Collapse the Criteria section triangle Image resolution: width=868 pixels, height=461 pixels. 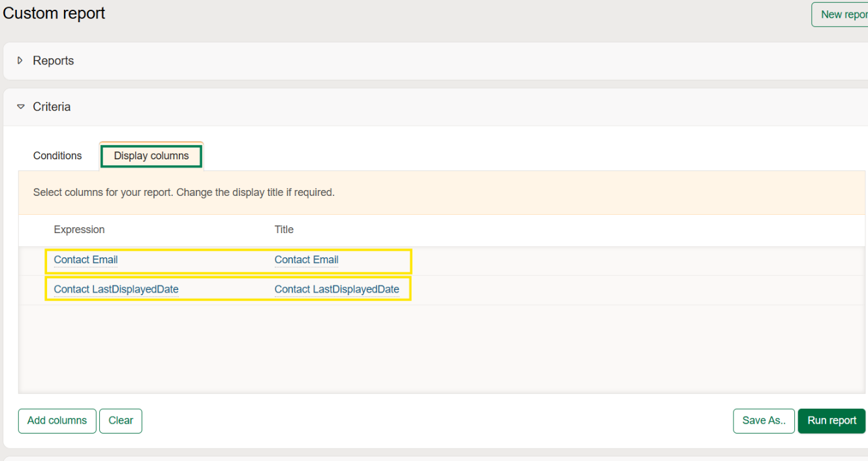(21, 106)
